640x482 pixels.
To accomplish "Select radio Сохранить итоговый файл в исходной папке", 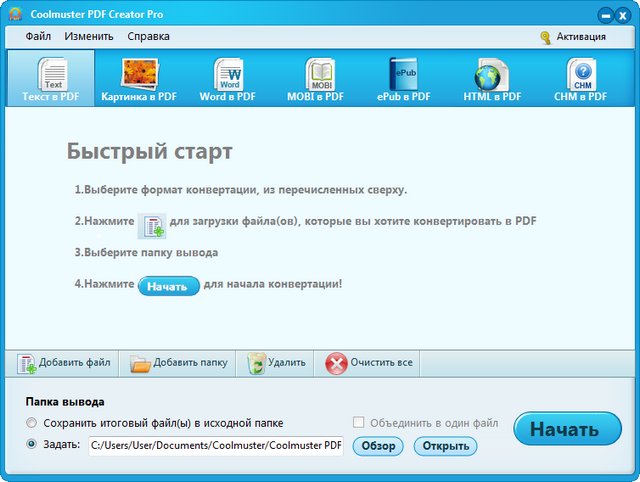I will tap(33, 423).
